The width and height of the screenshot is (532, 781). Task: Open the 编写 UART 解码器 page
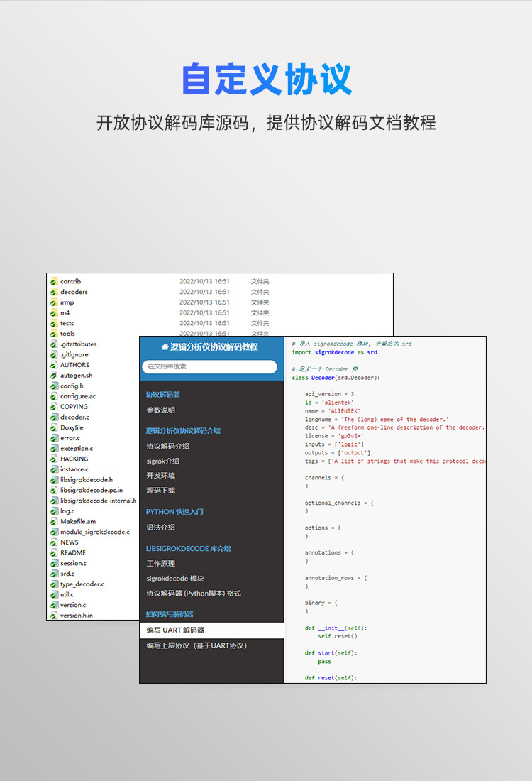pos(211,630)
